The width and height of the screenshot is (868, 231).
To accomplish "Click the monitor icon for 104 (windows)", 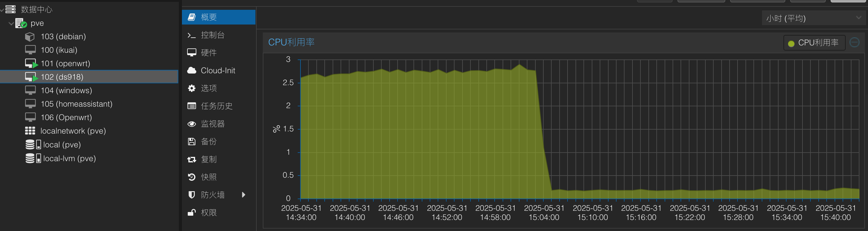I will tap(30, 90).
